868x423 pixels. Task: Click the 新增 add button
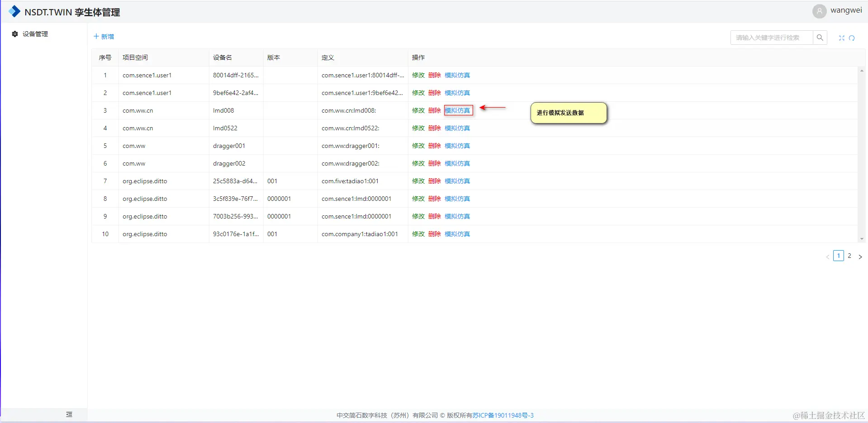click(x=104, y=37)
